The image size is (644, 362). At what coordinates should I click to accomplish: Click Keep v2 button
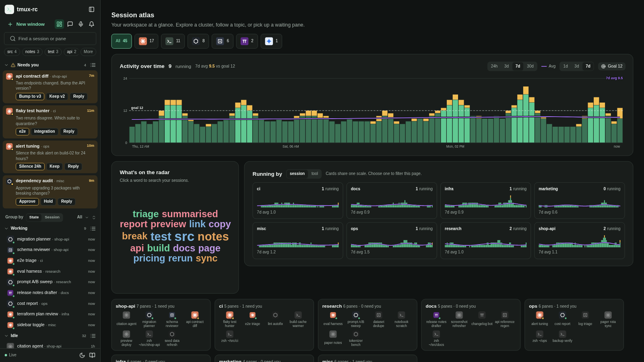tap(57, 97)
